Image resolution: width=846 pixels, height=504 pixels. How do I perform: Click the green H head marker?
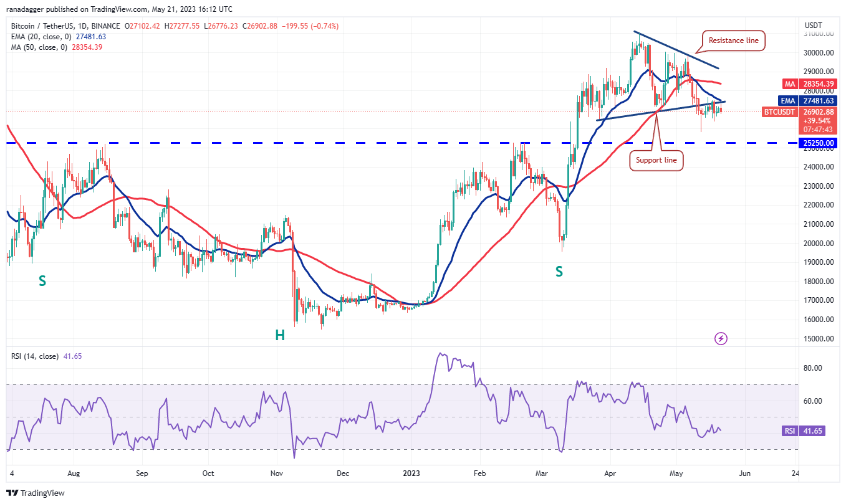[x=280, y=335]
